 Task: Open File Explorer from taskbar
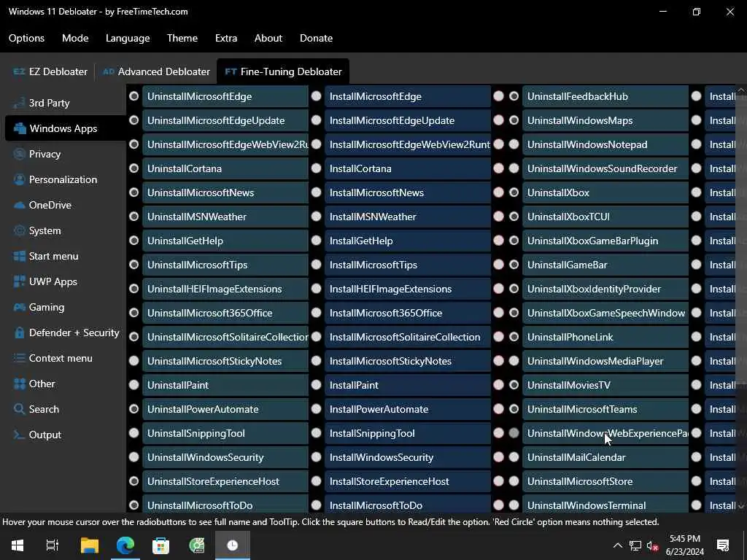point(90,545)
